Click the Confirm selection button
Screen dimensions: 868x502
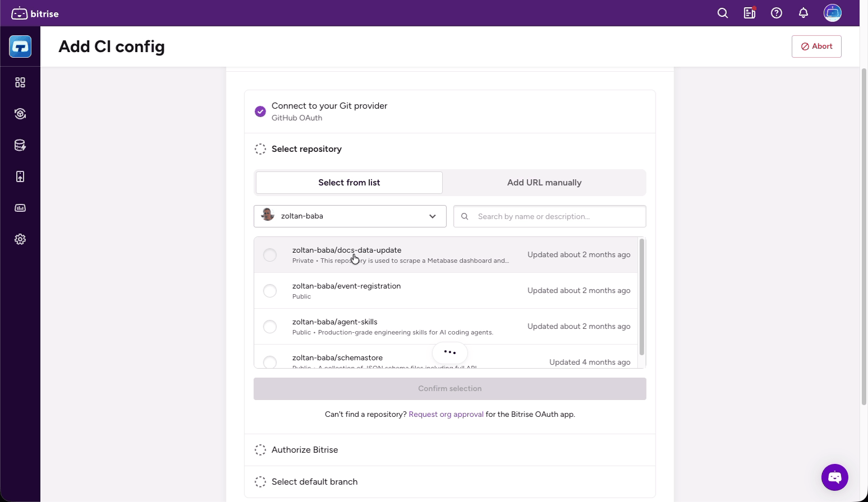click(450, 389)
